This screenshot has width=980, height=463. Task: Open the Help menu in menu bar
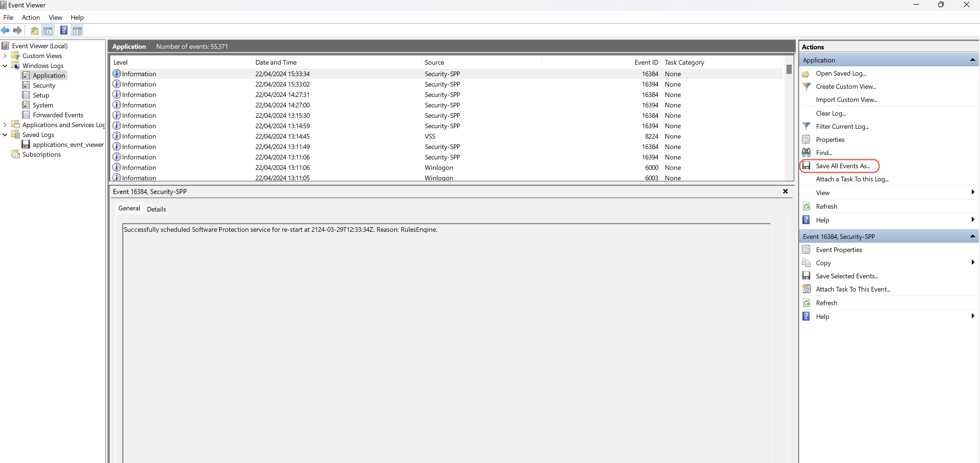(x=77, y=18)
